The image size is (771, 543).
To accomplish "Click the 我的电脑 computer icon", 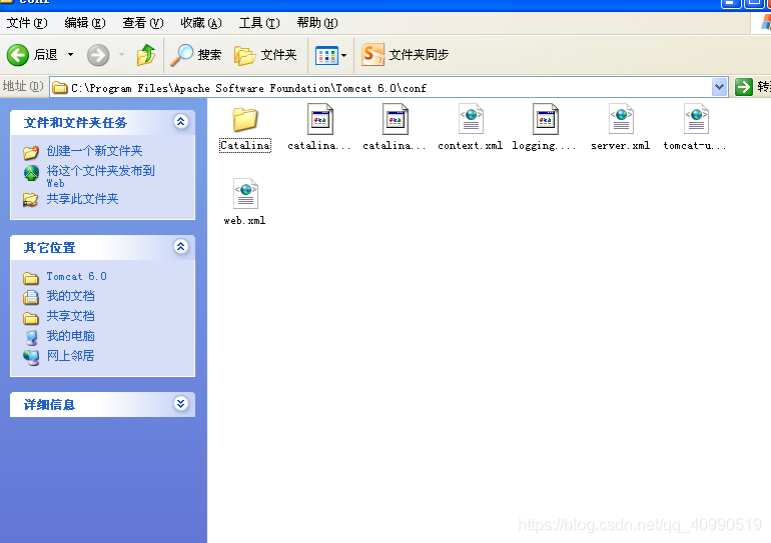I will coord(31,337).
